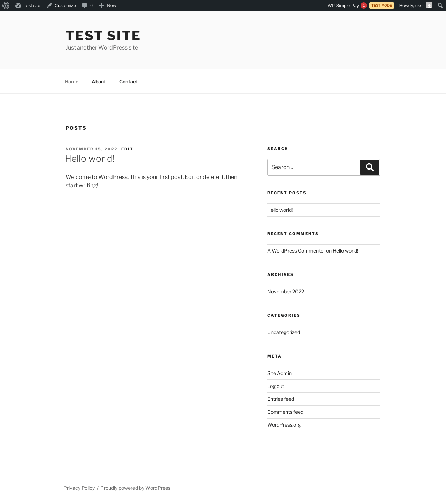Image resolution: width=446 pixels, height=504 pixels.
Task: Click the Log out link
Action: (276, 386)
